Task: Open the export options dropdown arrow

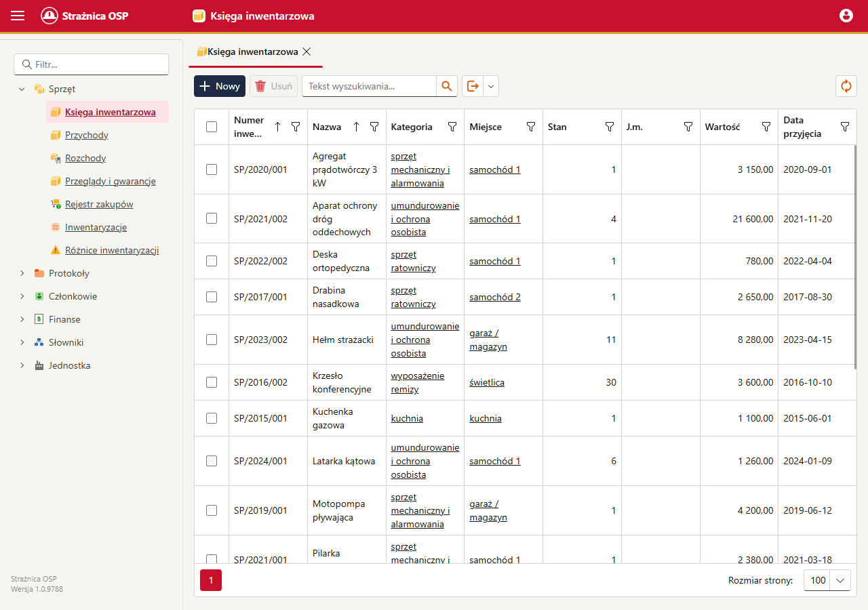Action: [x=491, y=86]
